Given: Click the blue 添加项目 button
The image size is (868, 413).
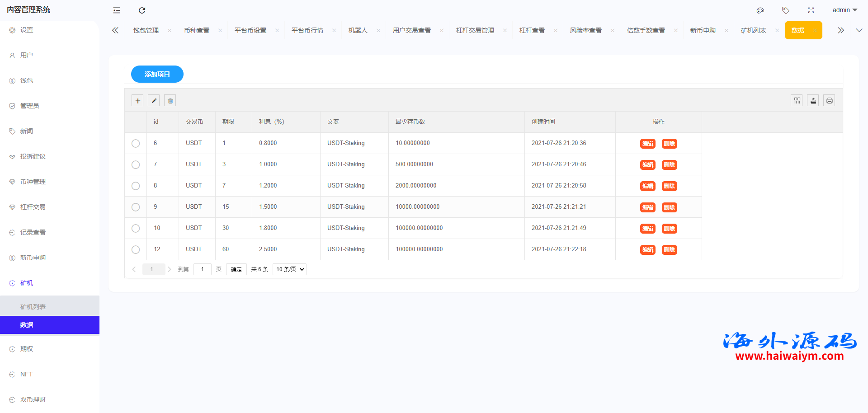Looking at the screenshot, I should tap(157, 74).
